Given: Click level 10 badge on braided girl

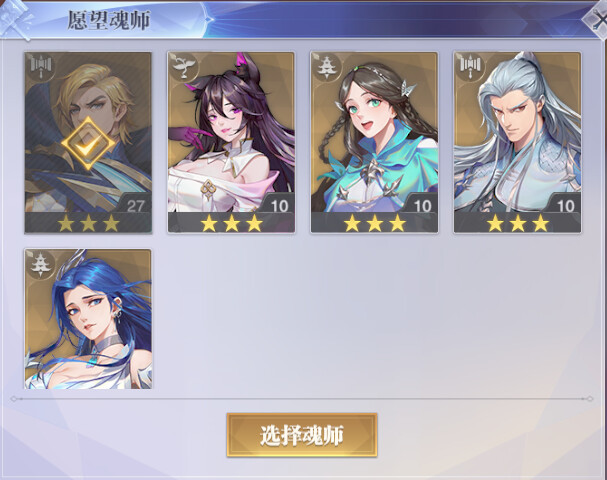Looking at the screenshot, I should [422, 205].
